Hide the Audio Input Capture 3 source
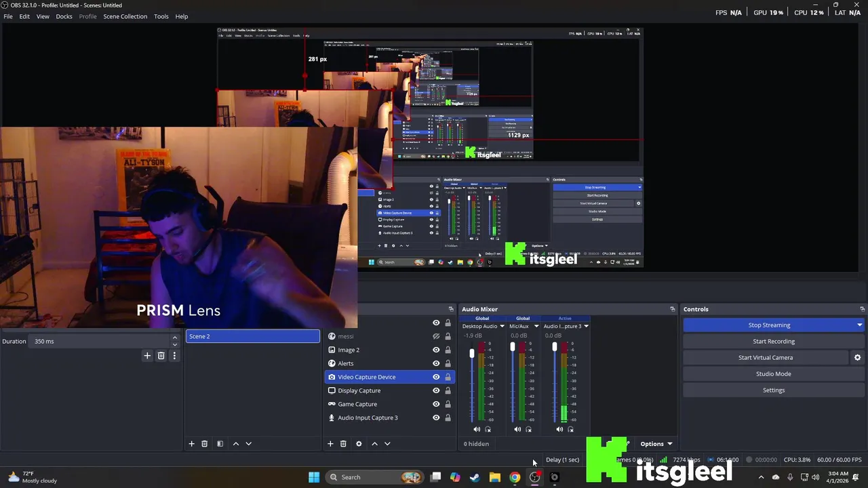Screen dimensions: 868x488 pos(436,418)
